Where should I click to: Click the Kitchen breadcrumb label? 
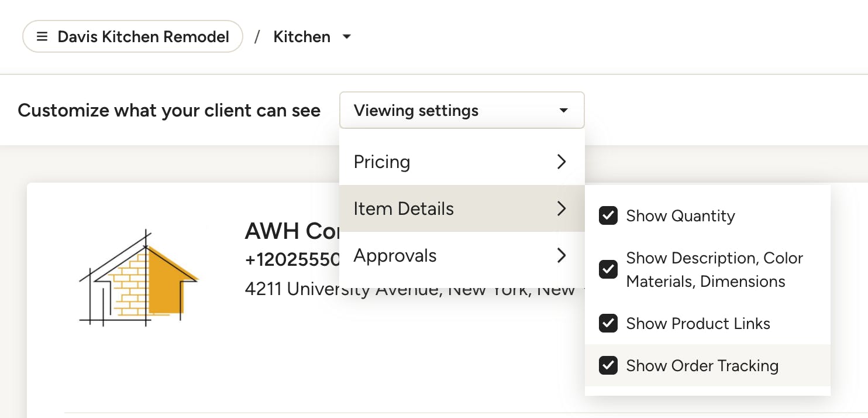302,37
